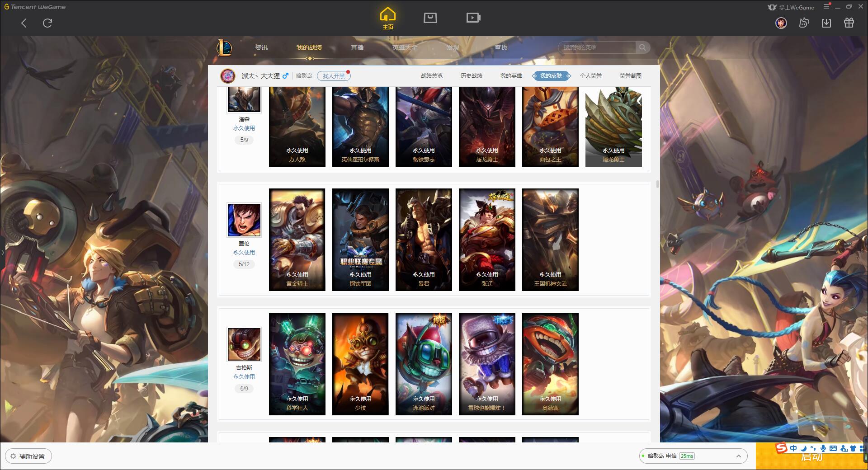Open the 雪球也能爆炸！ skin thumbnail
The image size is (868, 470).
[487, 364]
